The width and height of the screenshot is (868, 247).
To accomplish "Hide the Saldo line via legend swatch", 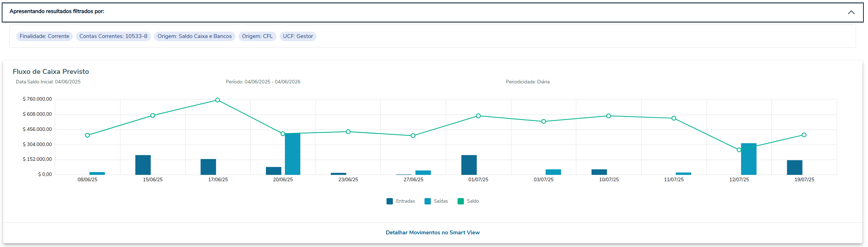I will pos(461,201).
